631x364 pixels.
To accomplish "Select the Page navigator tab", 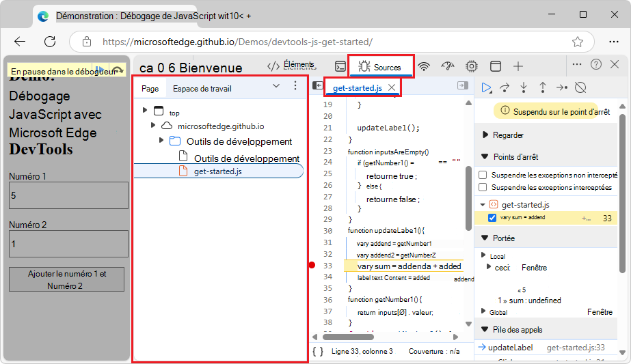I will (150, 89).
